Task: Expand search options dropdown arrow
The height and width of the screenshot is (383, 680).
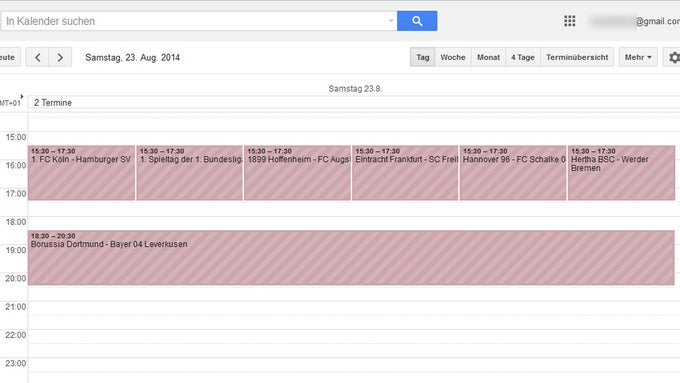Action: tap(391, 21)
